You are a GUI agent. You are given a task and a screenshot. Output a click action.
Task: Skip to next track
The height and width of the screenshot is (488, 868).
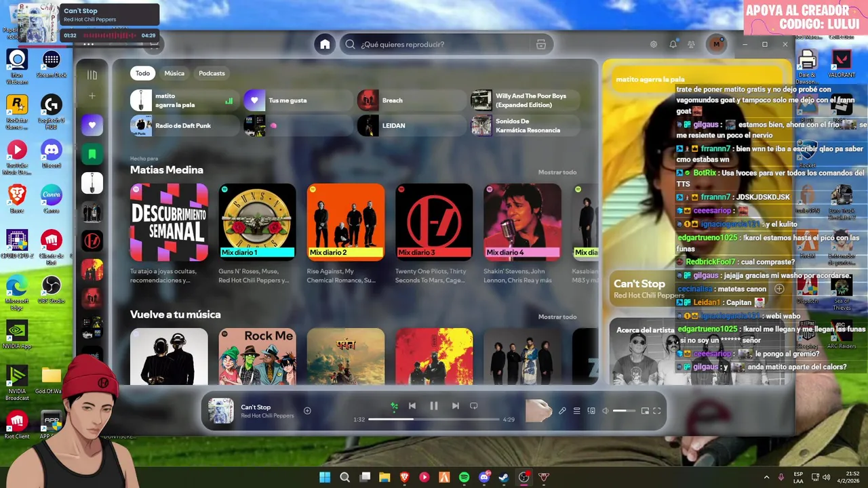tap(456, 406)
